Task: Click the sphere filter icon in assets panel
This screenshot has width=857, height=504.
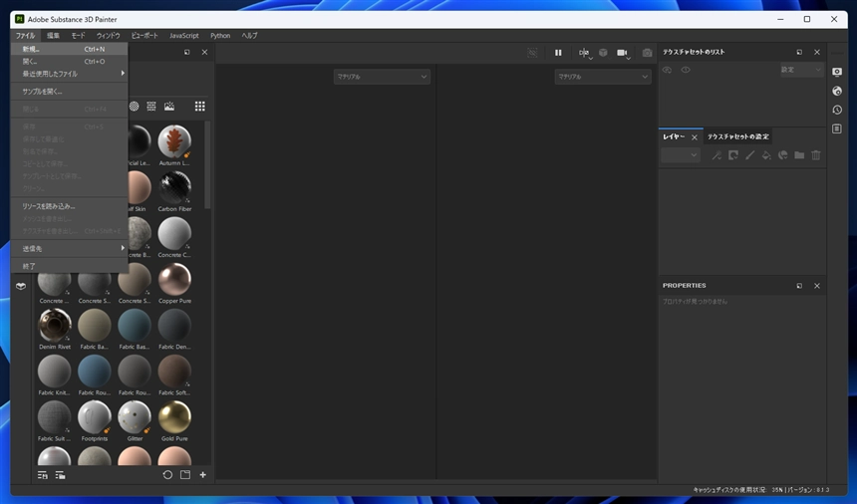Action: tap(134, 106)
